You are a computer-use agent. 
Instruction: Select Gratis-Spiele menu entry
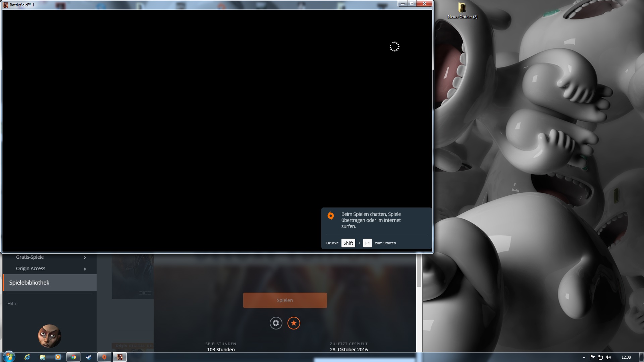30,257
